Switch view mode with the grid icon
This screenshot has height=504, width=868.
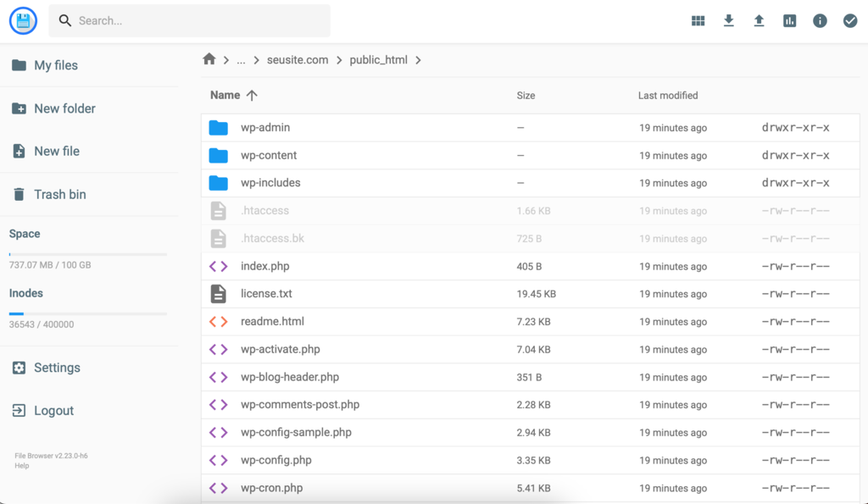[x=698, y=21]
